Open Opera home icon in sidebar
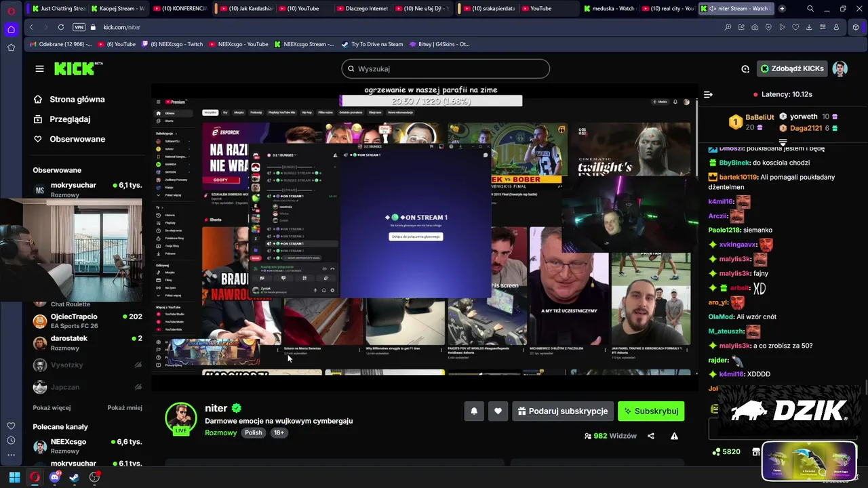 [11, 29]
